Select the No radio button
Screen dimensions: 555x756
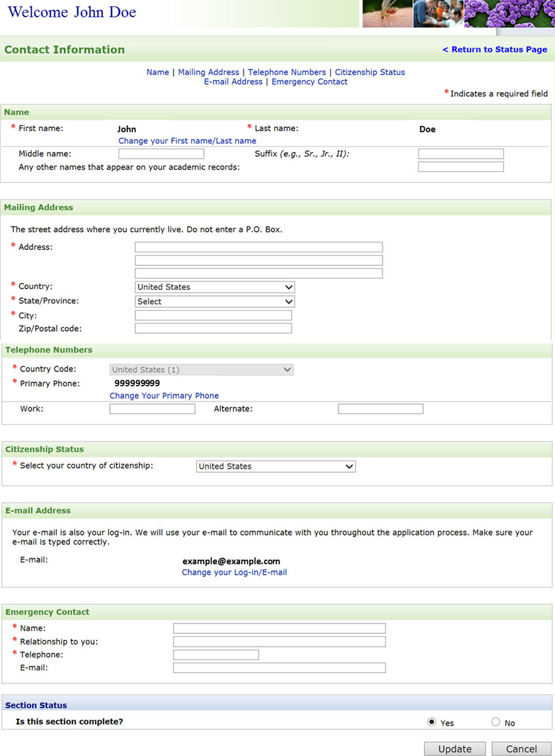496,722
